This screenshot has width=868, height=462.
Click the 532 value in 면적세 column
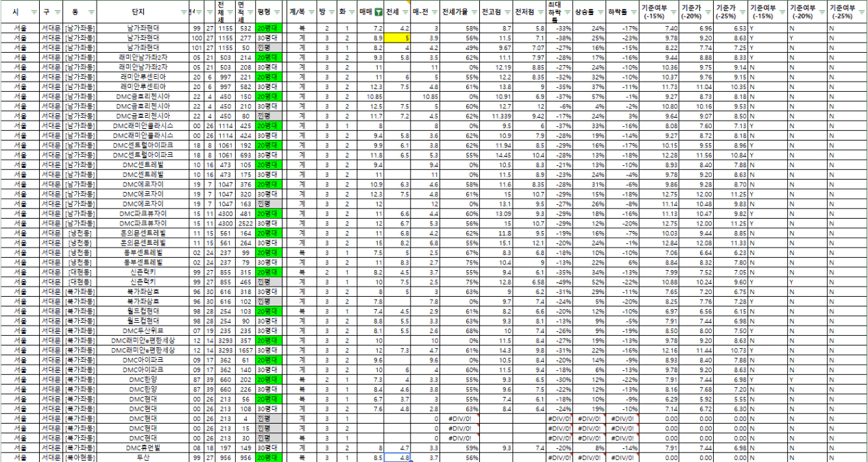(245, 28)
